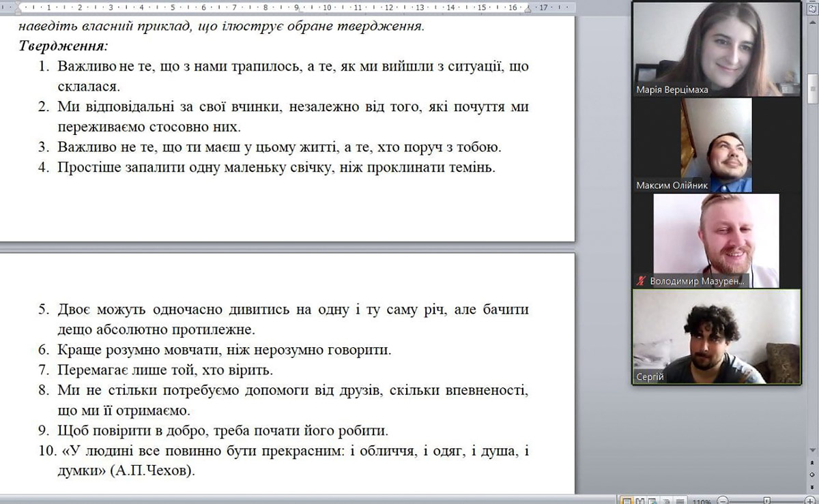This screenshot has height=504, width=819.
Task: Switch to Full Screen Reading view
Action: (640, 500)
